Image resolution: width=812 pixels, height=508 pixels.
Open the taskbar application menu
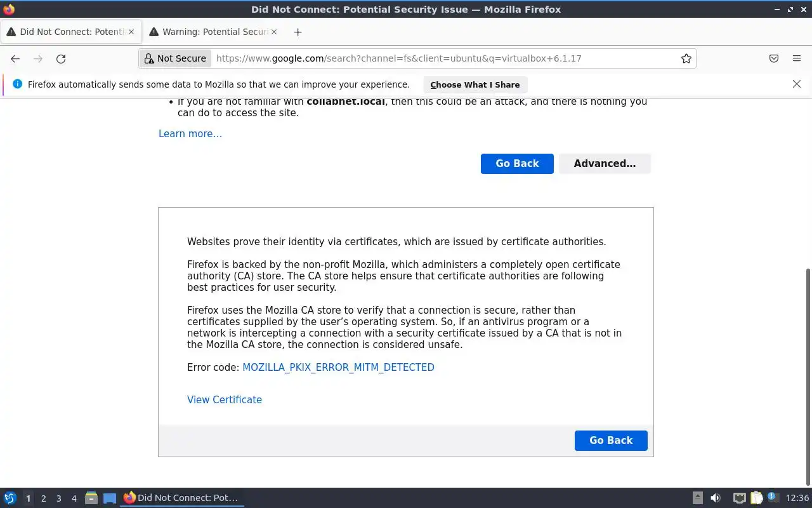click(x=10, y=498)
